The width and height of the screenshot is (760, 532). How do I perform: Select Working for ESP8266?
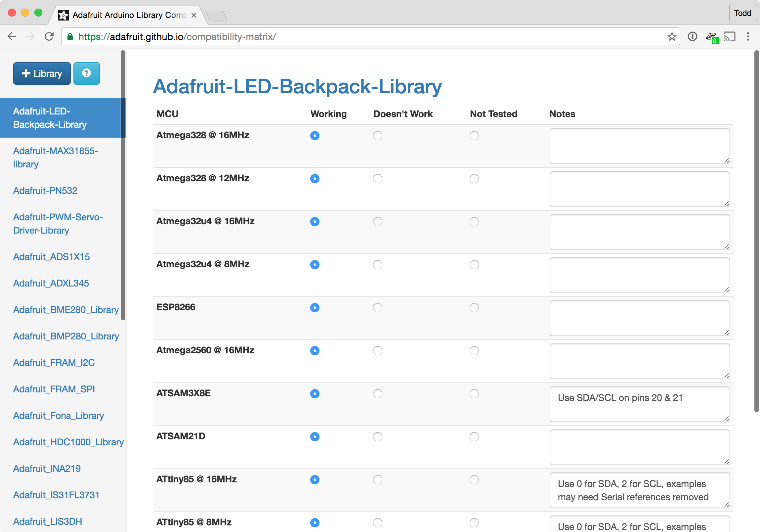pos(315,308)
